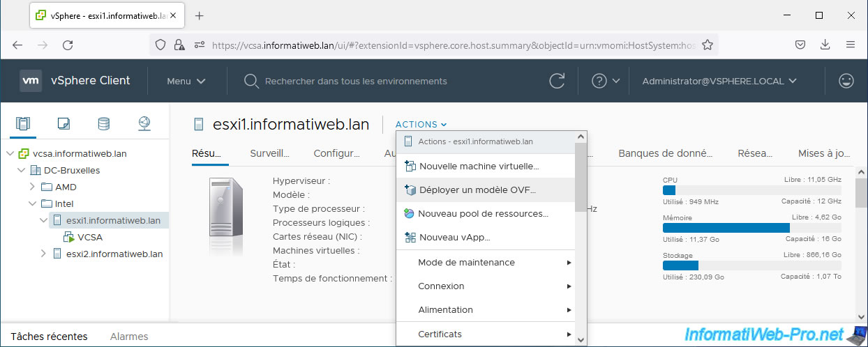Image resolution: width=868 pixels, height=347 pixels.
Task: Bookmark this page with the star icon
Action: pos(708,45)
